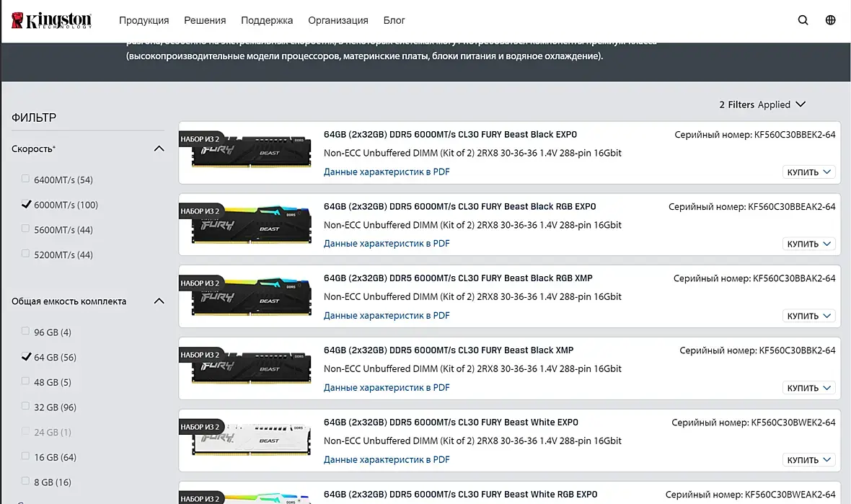Viewport: 851px width, 504px height.
Task: Expand the 2 Filters Applied dropdown
Action: 762,104
